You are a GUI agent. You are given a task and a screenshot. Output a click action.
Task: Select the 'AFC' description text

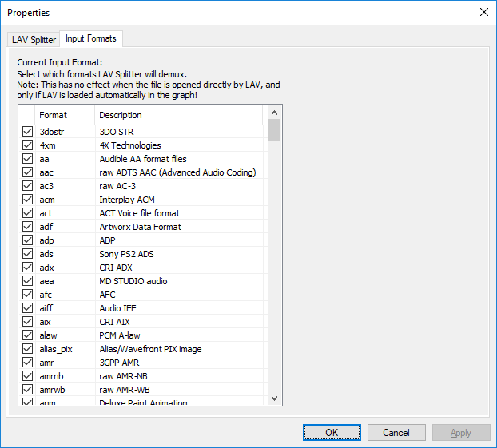(x=107, y=295)
